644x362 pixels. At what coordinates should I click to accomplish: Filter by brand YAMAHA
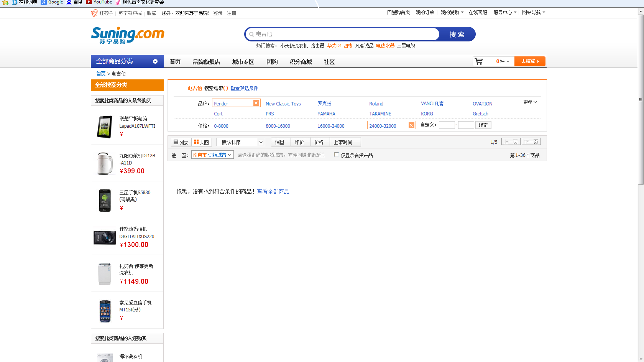326,114
